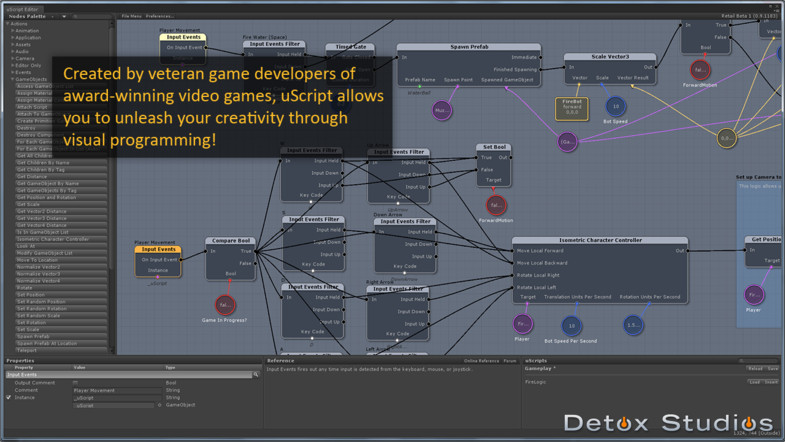Viewport: 785px width, 442px height.
Task: Select the Scale Vector3 node header
Action: pos(610,57)
